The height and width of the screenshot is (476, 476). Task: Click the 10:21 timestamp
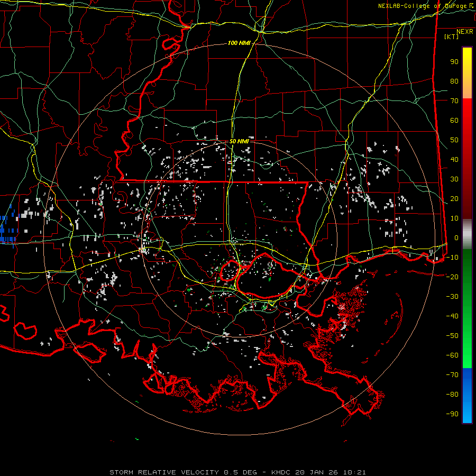(x=354, y=472)
